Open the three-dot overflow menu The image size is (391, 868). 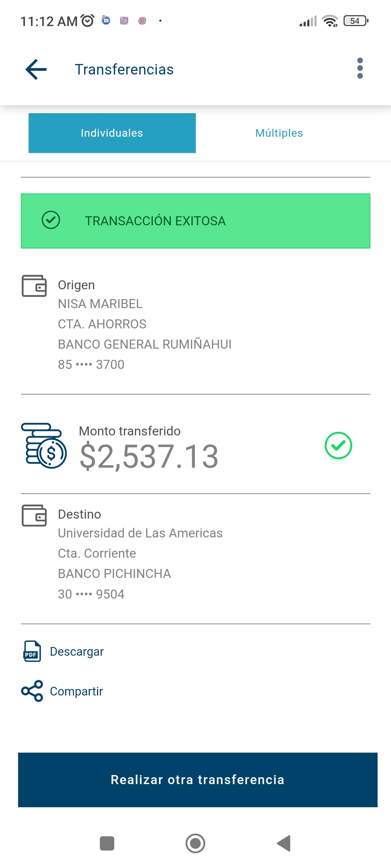coord(360,68)
